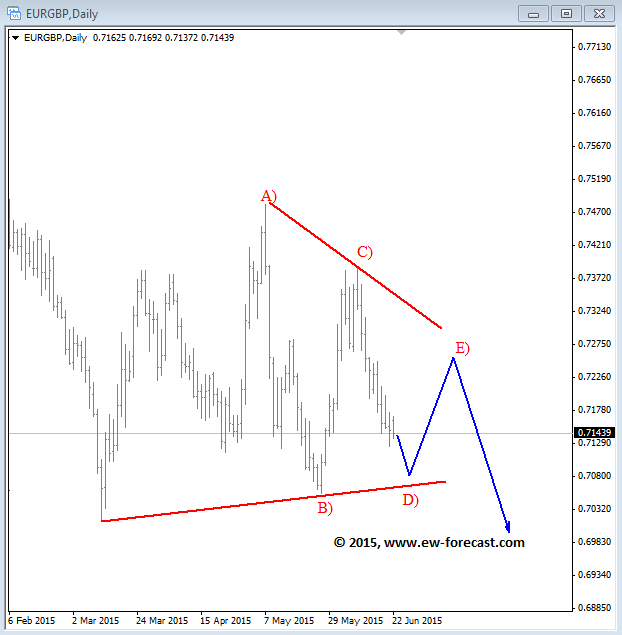
Task: Click price level 0.69830 on scale
Action: pyautogui.click(x=594, y=542)
